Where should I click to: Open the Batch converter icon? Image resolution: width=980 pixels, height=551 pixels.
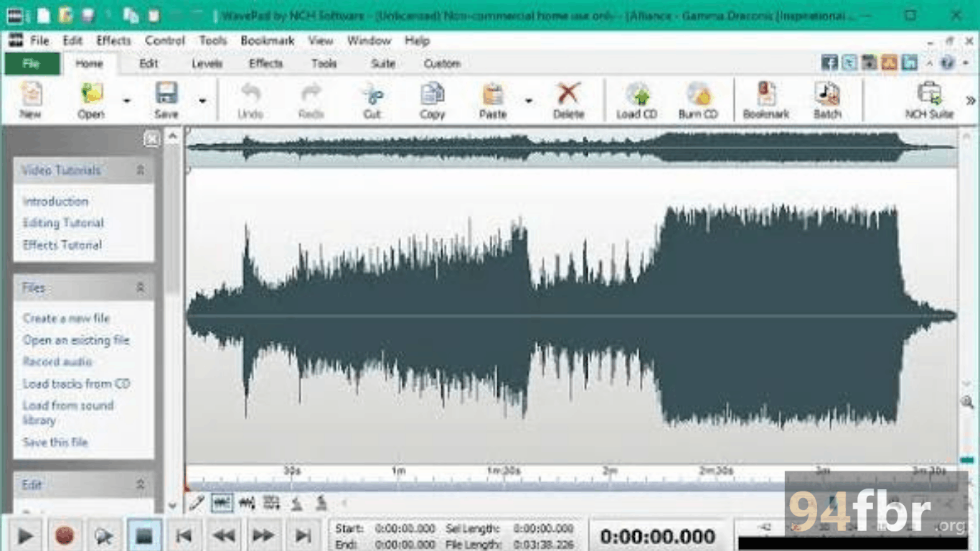[827, 100]
